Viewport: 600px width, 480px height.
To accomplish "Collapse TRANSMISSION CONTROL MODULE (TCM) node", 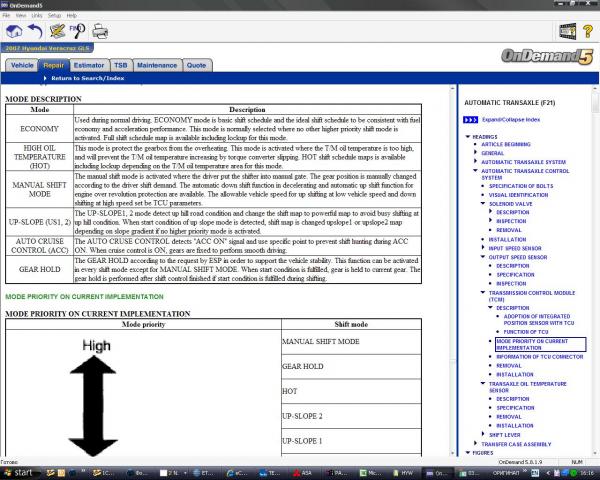I will pyautogui.click(x=483, y=292).
